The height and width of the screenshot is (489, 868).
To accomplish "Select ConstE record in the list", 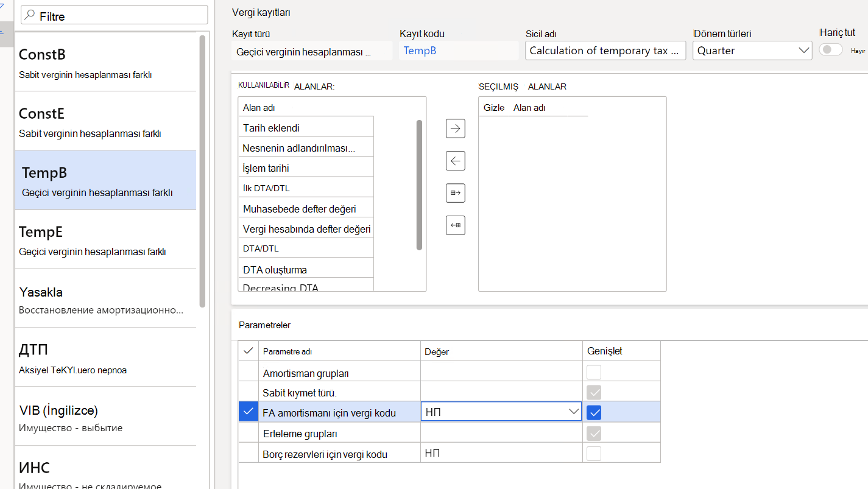I will coord(105,121).
